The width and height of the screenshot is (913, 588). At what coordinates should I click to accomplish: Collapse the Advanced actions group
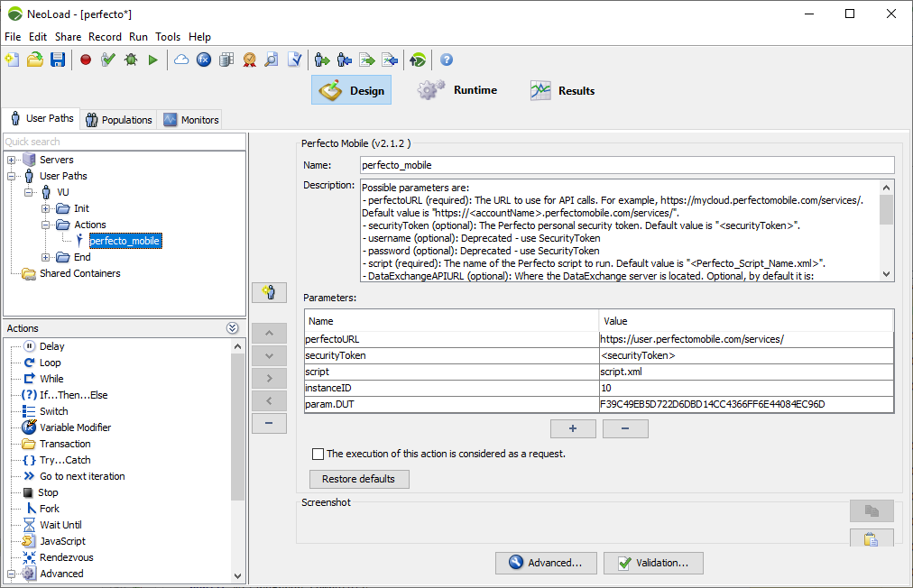coord(11,574)
